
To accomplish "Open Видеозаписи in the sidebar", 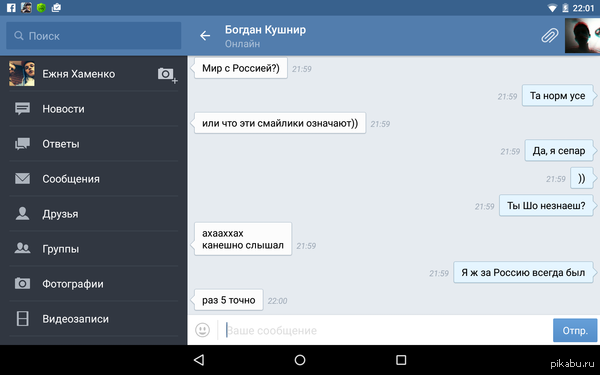I will point(94,319).
